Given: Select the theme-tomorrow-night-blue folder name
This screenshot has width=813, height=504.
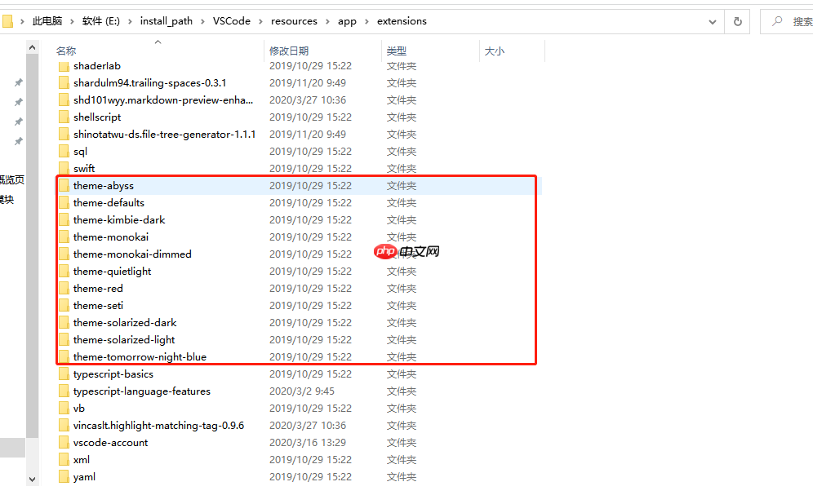Looking at the screenshot, I should pos(140,356).
